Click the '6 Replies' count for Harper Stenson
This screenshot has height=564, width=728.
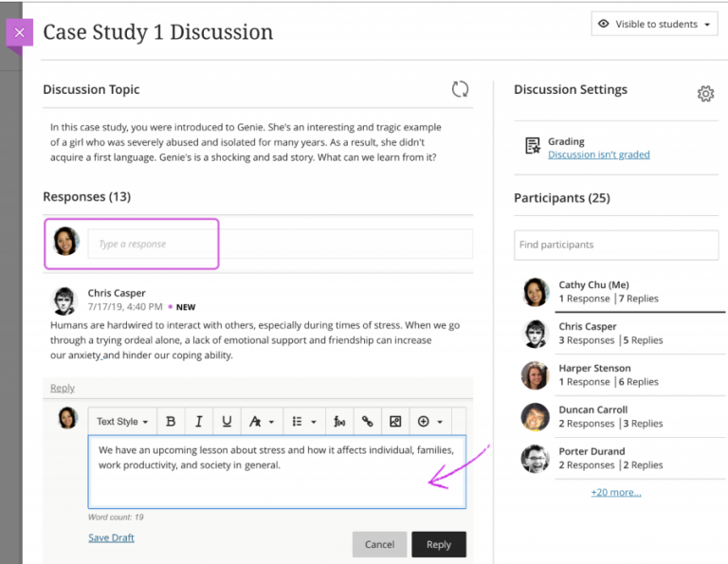coord(638,382)
